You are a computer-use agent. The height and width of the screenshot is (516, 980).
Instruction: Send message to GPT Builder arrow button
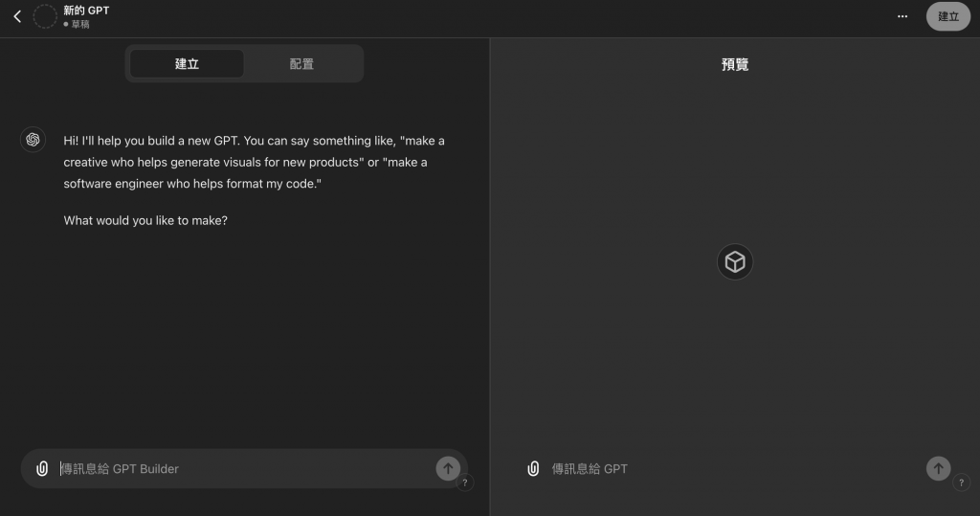pos(448,468)
